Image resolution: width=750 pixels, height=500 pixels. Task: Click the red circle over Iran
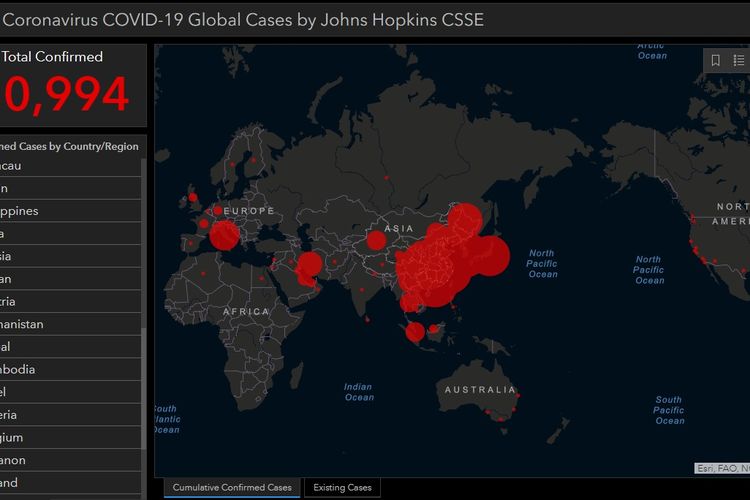coord(309,265)
